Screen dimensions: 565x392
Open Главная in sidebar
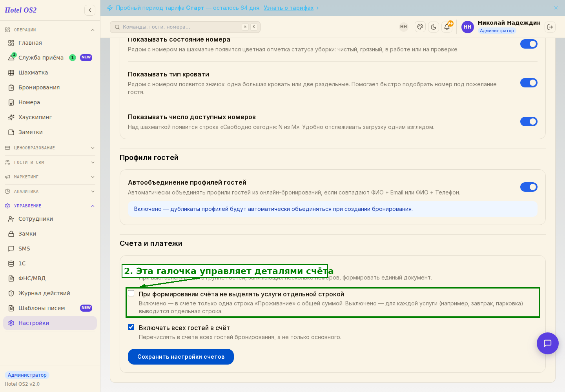(50, 43)
